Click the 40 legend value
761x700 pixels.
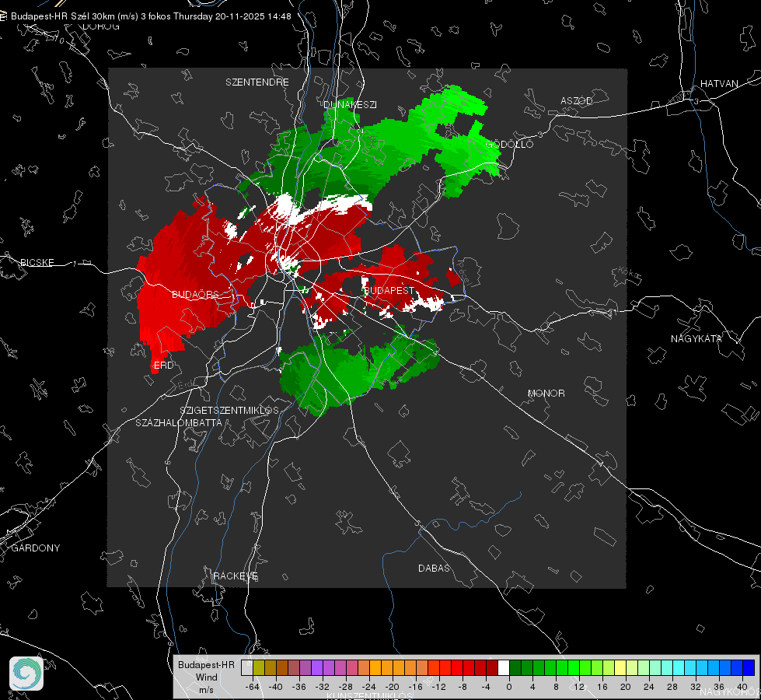[742, 687]
